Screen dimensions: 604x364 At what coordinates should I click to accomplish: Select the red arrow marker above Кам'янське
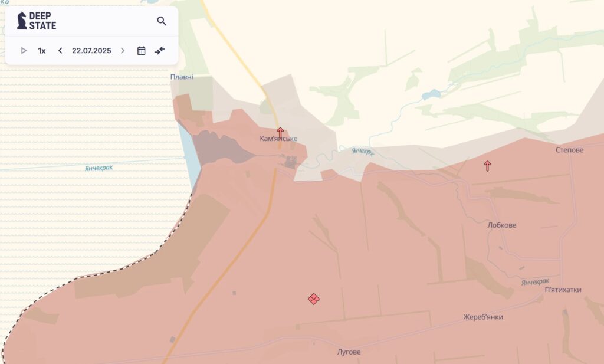[280, 132]
